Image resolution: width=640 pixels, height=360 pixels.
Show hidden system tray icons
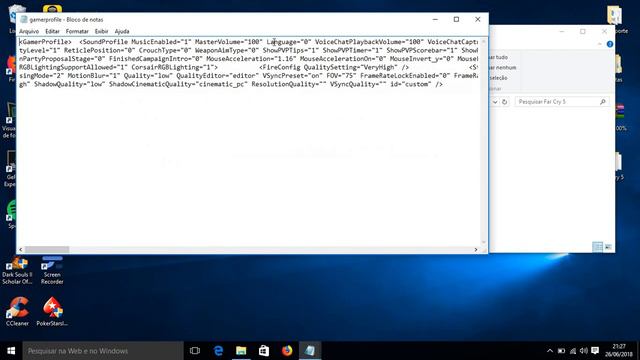550,351
